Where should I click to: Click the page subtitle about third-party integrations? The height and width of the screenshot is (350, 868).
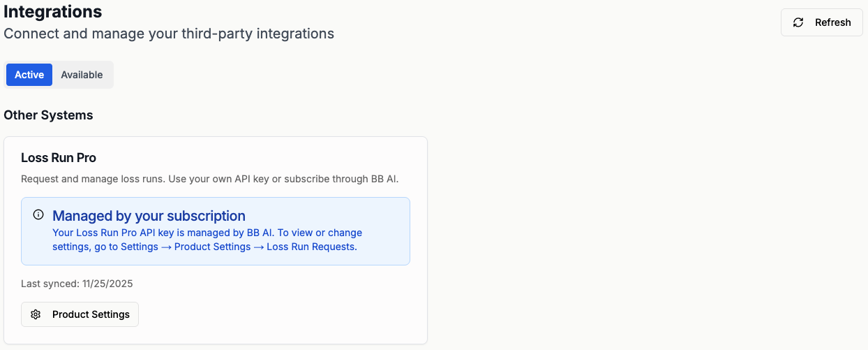click(x=169, y=34)
